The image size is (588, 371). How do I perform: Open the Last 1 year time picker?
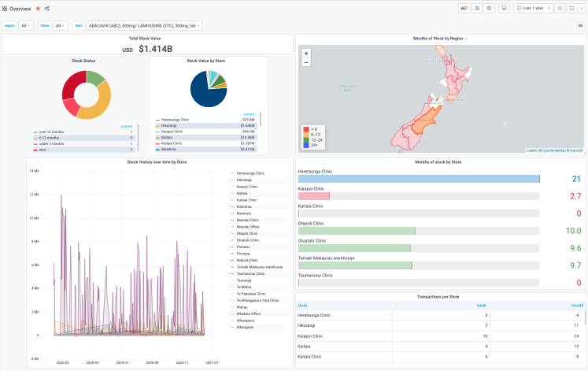click(x=532, y=8)
